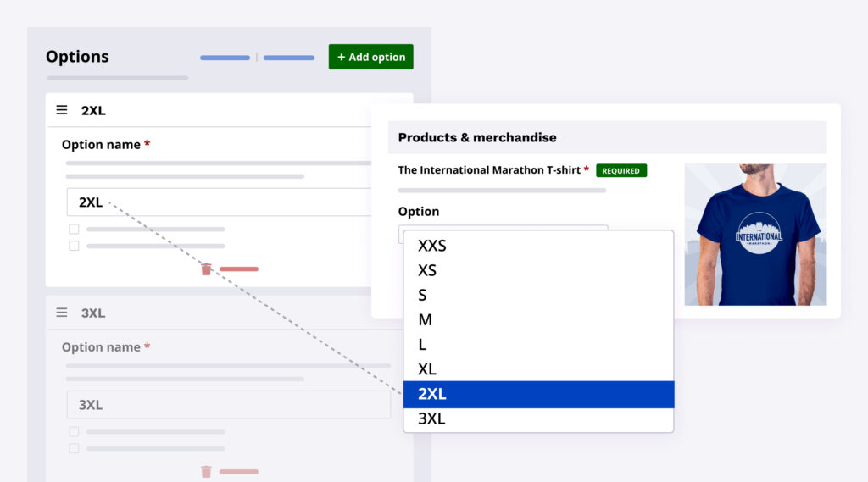Click the red delete link under 2XL

coord(239,269)
